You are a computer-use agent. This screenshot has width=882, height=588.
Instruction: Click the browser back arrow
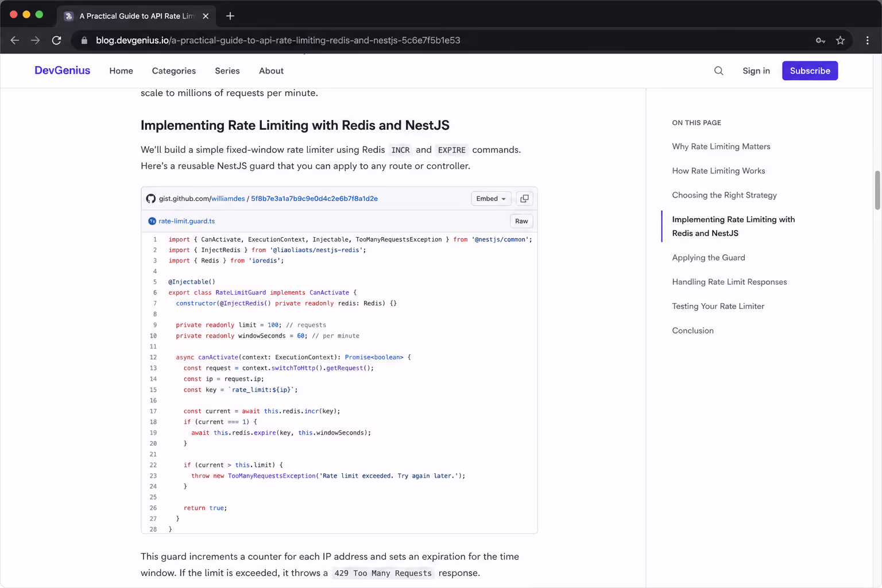click(15, 40)
